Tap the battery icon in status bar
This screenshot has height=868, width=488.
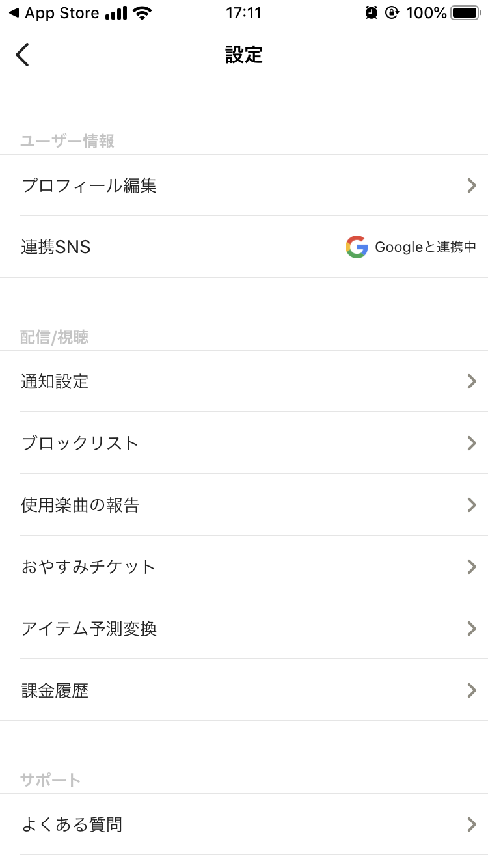[465, 12]
